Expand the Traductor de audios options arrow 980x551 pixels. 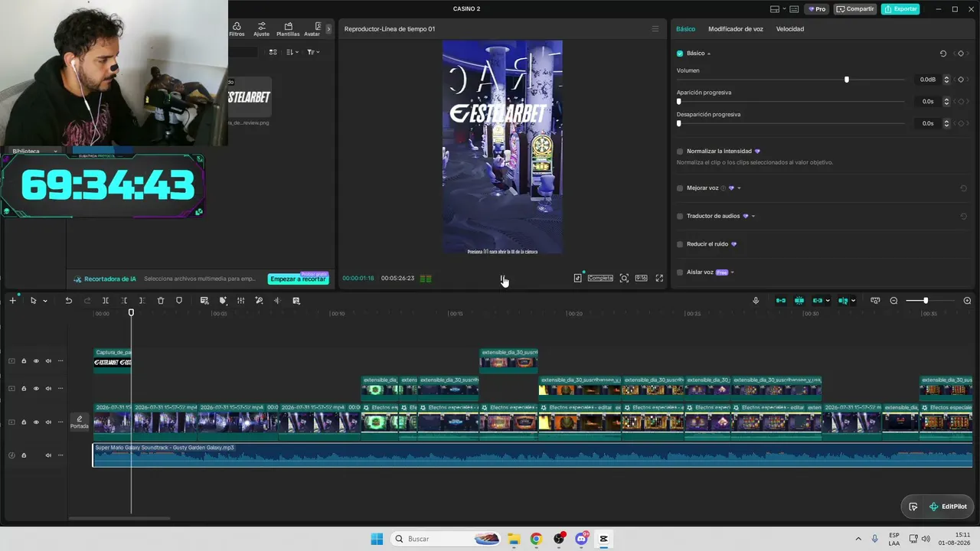point(753,216)
